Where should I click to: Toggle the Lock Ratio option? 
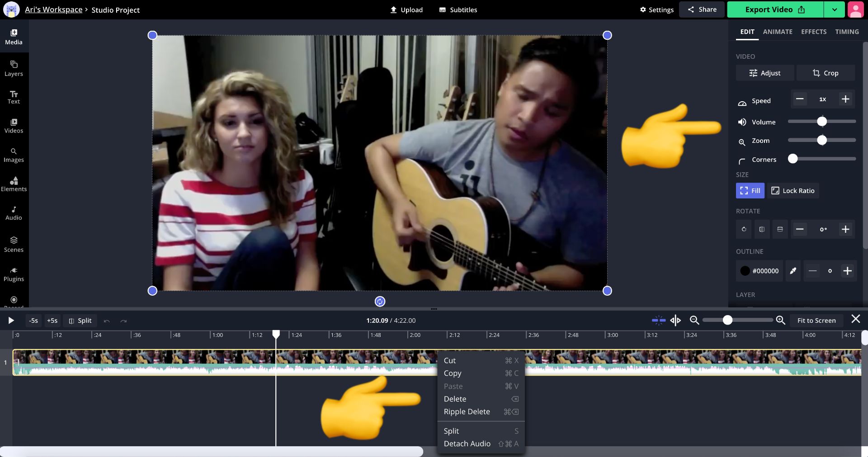(793, 191)
